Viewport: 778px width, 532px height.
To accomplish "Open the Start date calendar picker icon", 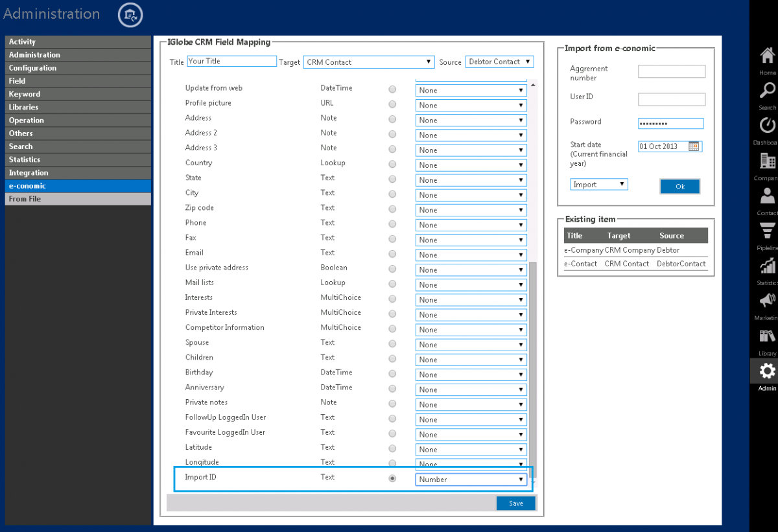I will [694, 146].
